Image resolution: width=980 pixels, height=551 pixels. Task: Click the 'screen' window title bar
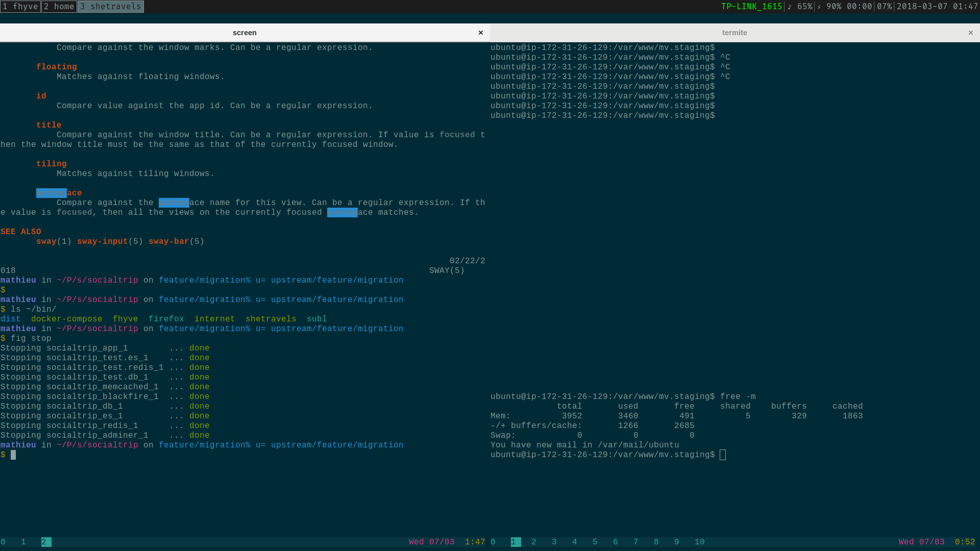(x=244, y=32)
